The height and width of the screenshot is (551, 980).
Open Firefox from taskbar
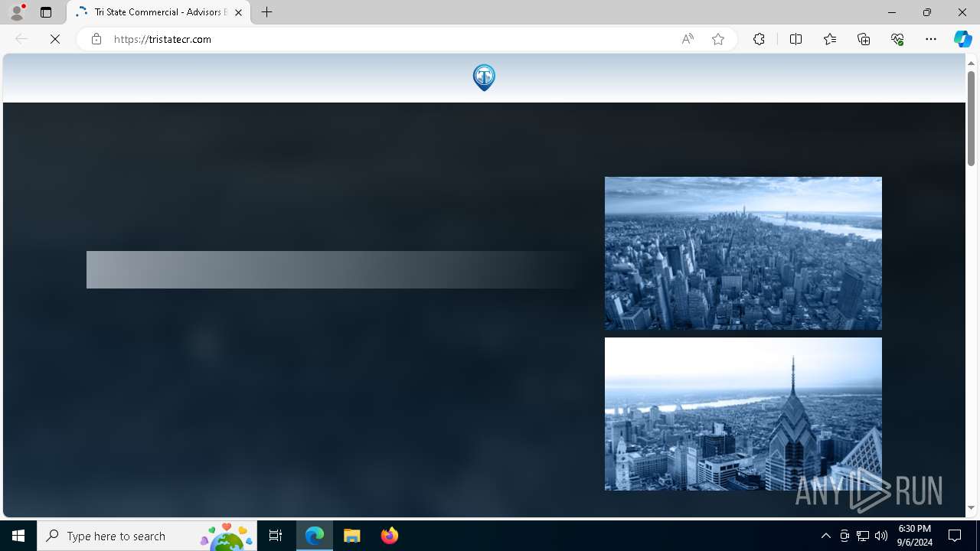389,536
